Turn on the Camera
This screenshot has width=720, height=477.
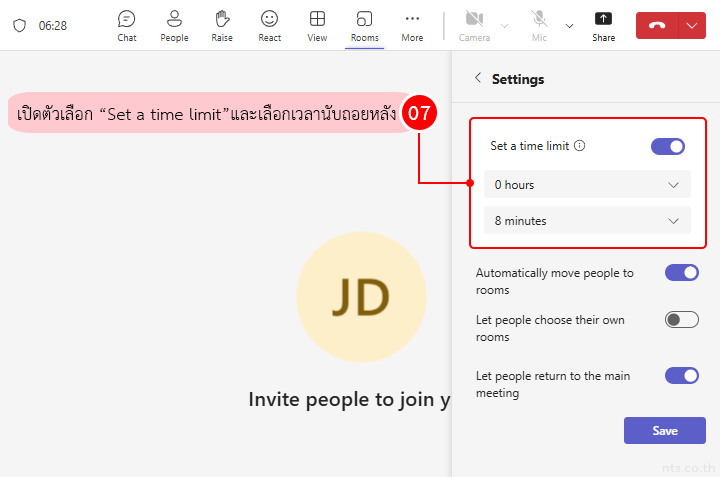point(474,25)
